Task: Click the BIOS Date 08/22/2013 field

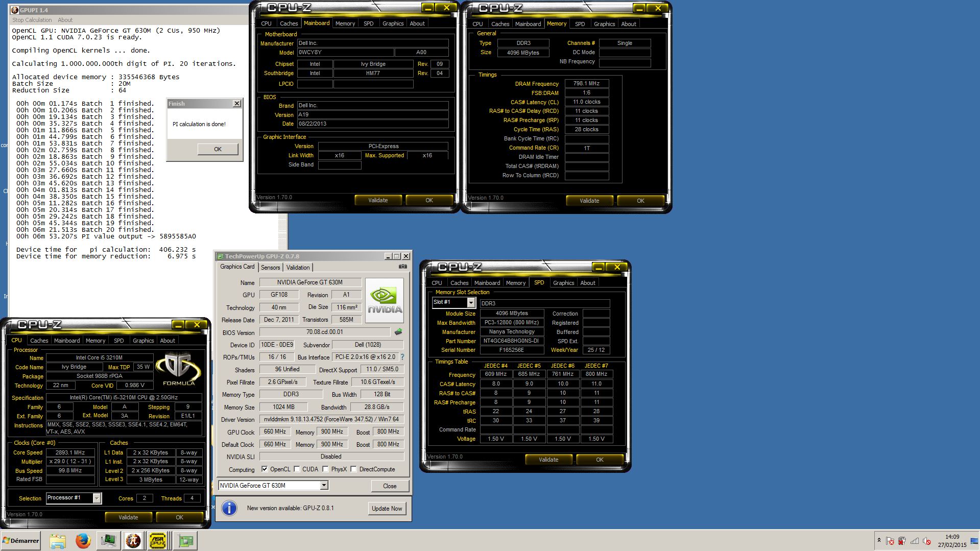Action: (373, 124)
